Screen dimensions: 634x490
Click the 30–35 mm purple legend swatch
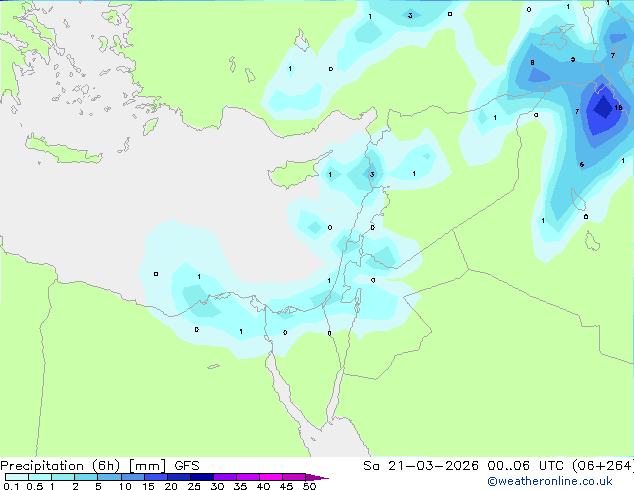(x=225, y=477)
